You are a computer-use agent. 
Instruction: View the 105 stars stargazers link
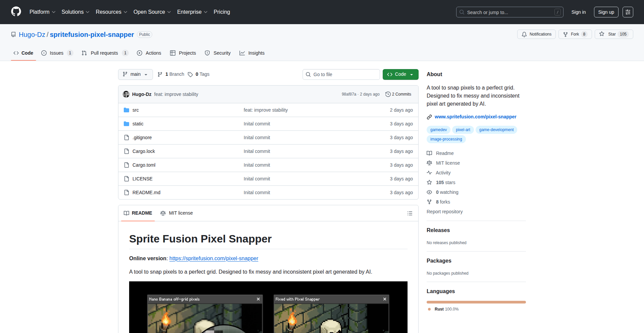441,182
